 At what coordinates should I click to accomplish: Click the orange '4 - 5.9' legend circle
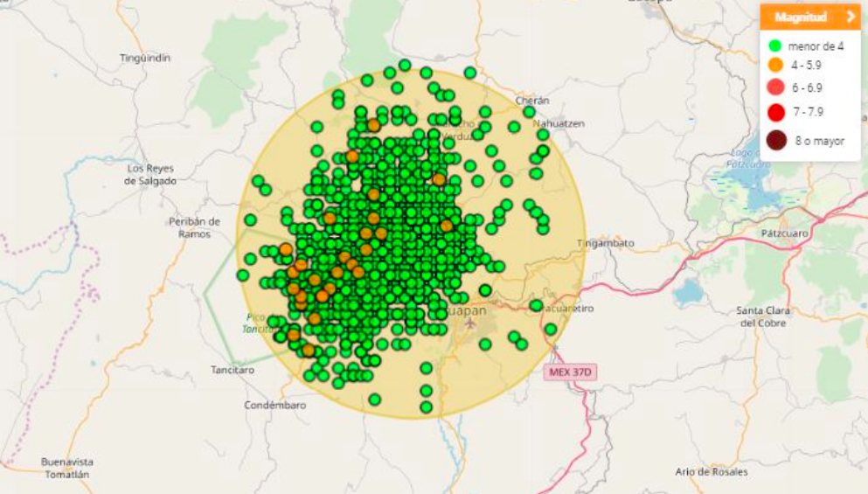(x=774, y=65)
